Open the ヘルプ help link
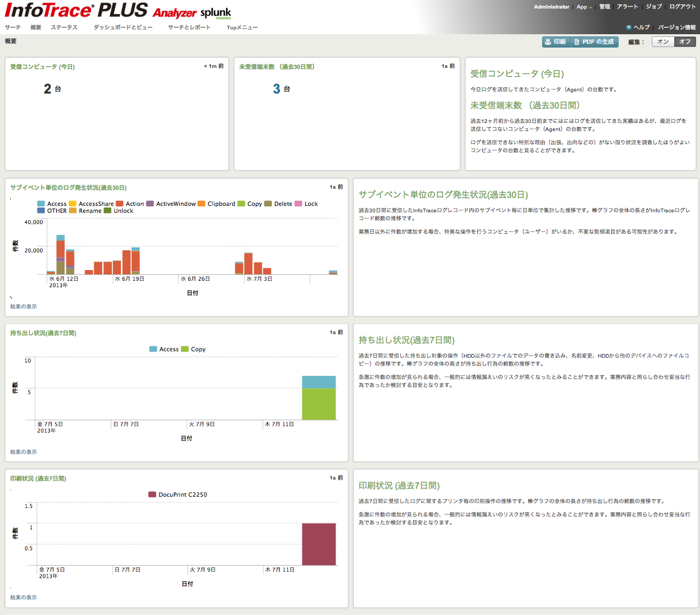The width and height of the screenshot is (700, 615). pyautogui.click(x=641, y=27)
